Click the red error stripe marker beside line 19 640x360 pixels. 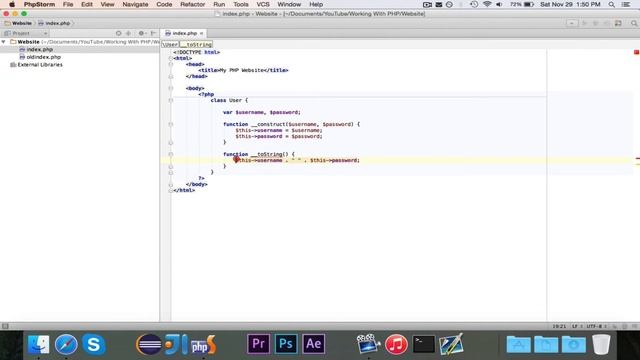pos(638,159)
